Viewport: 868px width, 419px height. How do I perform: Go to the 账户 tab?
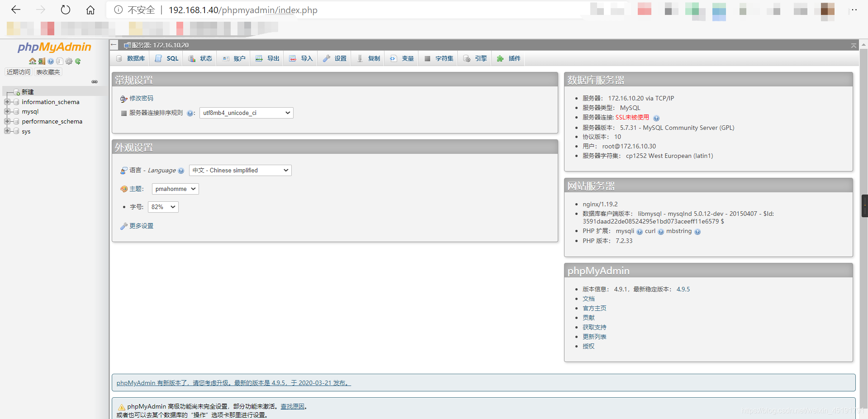pos(233,58)
